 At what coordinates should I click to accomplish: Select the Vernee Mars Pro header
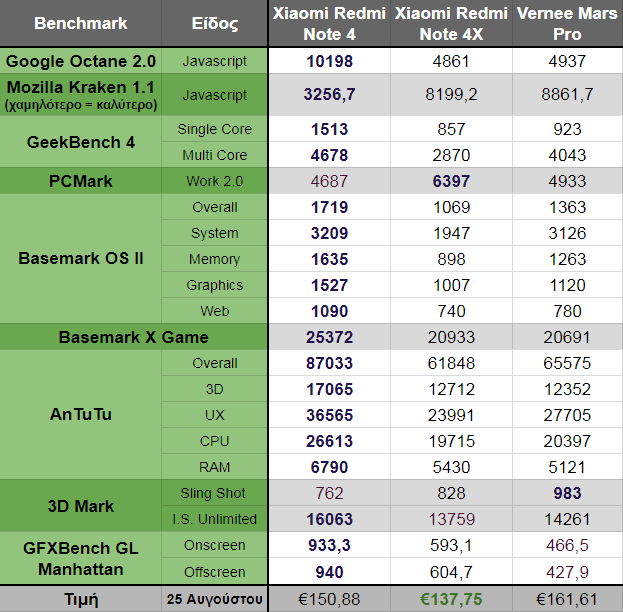pos(567,23)
